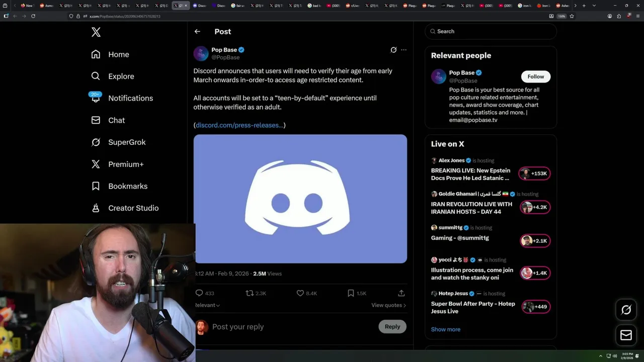Open the browser extensions puzzle icon

click(619, 16)
